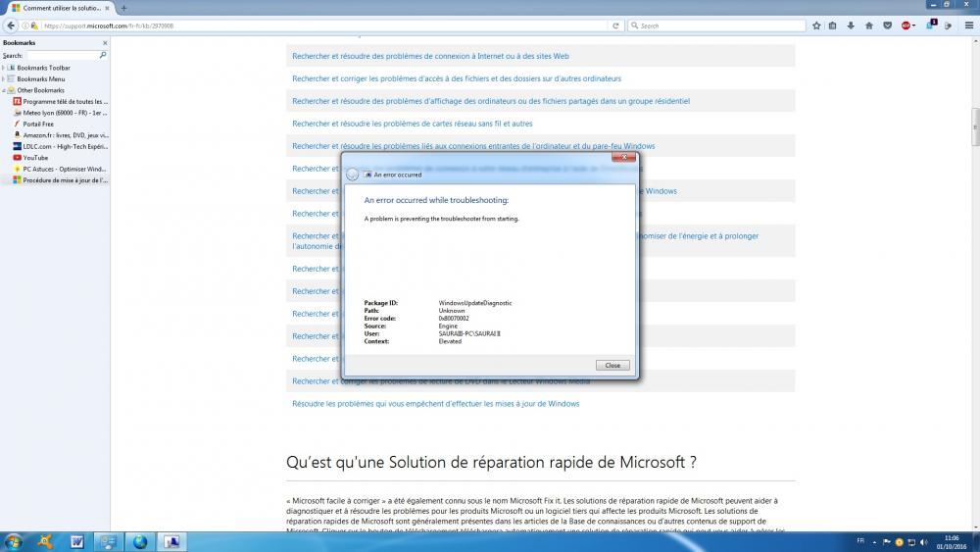Screen dimensions: 980x552
Task: Click the magnifier icon in bookmarks search
Action: (103, 55)
